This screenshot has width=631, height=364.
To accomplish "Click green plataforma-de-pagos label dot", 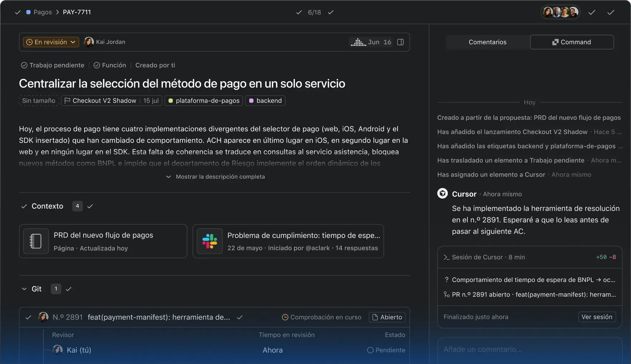I will (x=171, y=101).
